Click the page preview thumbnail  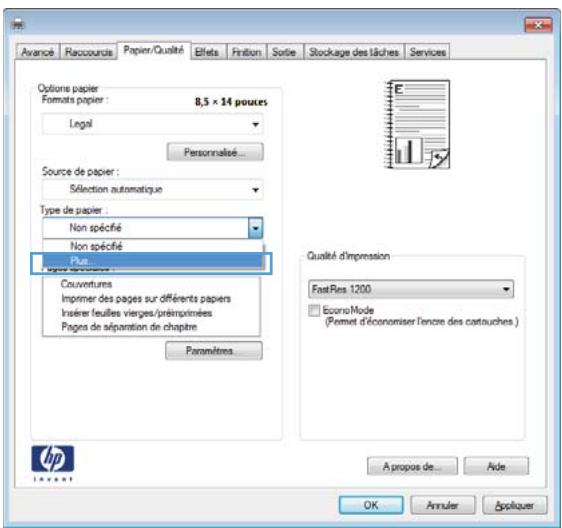(417, 124)
